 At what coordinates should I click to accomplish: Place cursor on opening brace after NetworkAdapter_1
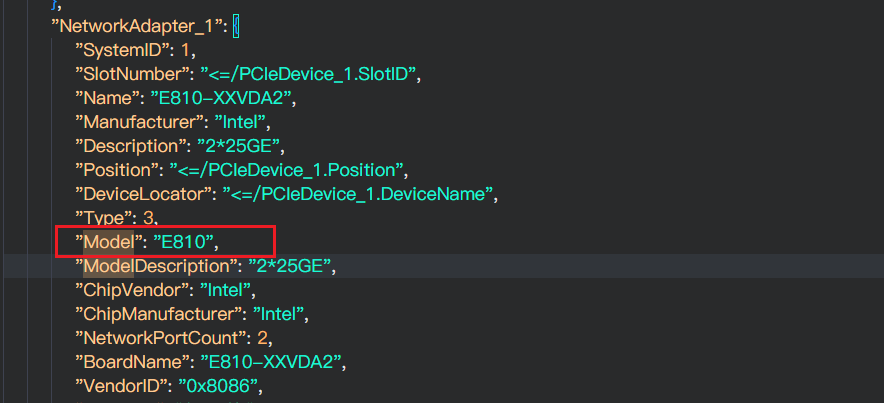[x=235, y=25]
